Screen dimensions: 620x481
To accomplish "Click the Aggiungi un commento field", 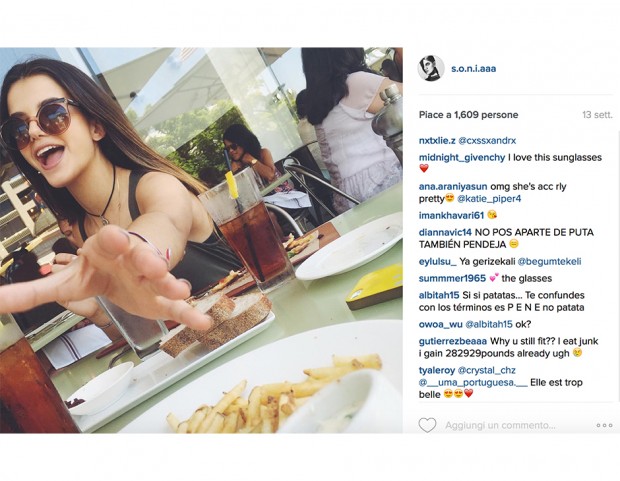I will tap(500, 426).
